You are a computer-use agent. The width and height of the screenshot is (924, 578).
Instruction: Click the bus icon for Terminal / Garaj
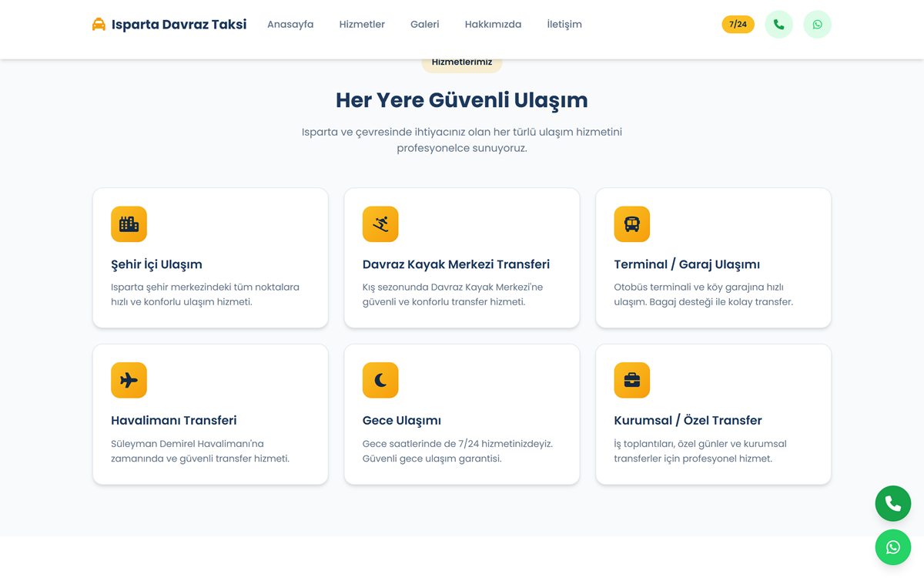pyautogui.click(x=632, y=224)
